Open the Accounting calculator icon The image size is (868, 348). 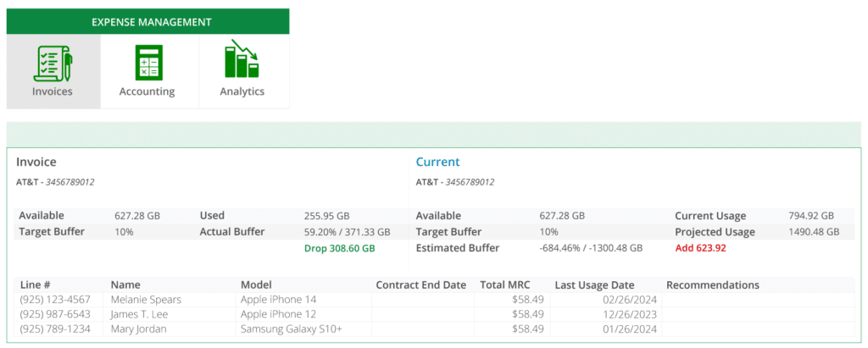coord(147,64)
